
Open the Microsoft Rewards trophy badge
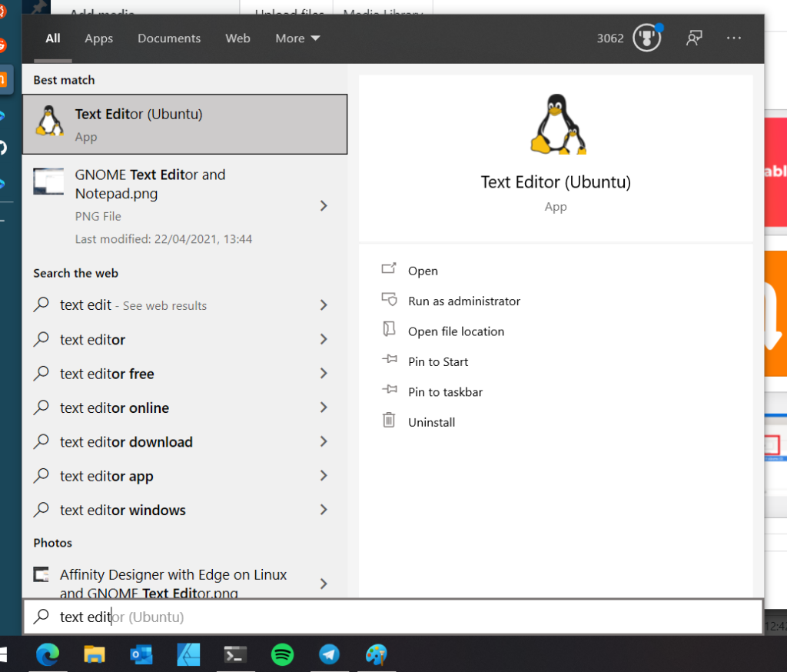point(647,38)
